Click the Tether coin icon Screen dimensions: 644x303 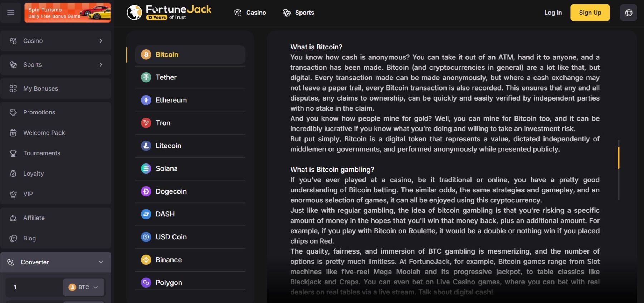pyautogui.click(x=146, y=77)
